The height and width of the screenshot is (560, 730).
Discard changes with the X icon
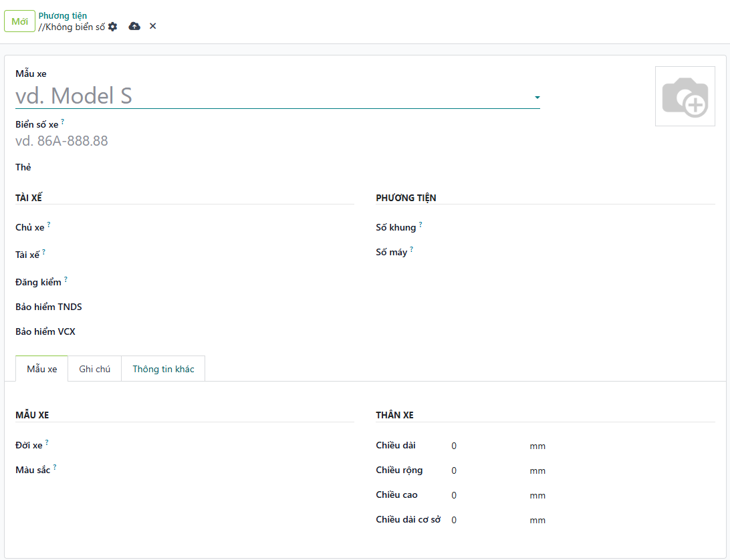pyautogui.click(x=153, y=26)
